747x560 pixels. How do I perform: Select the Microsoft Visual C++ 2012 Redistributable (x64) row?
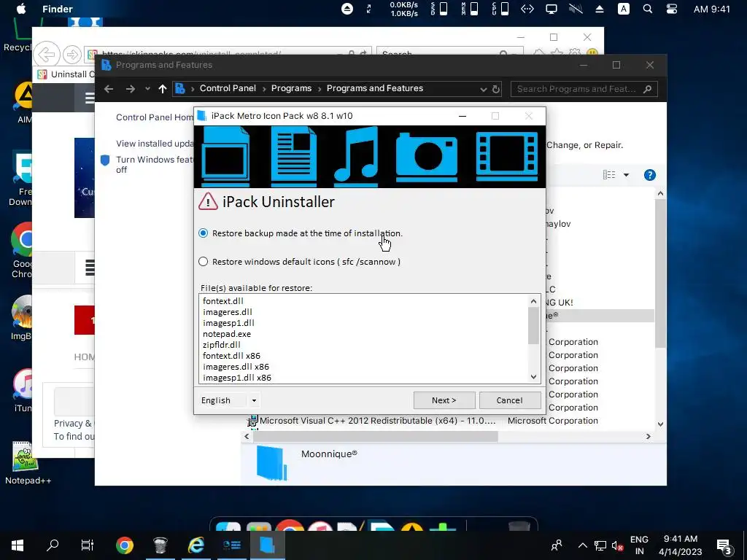point(423,421)
